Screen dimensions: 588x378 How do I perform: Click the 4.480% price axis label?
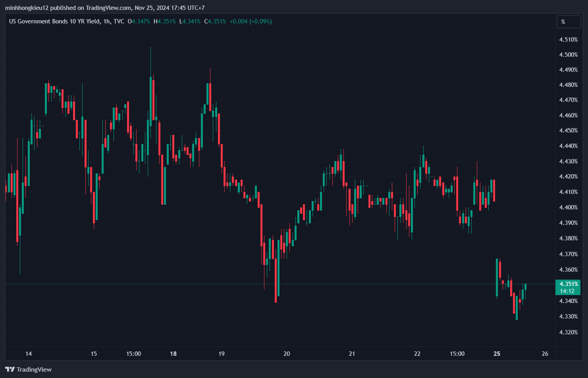[x=569, y=85]
